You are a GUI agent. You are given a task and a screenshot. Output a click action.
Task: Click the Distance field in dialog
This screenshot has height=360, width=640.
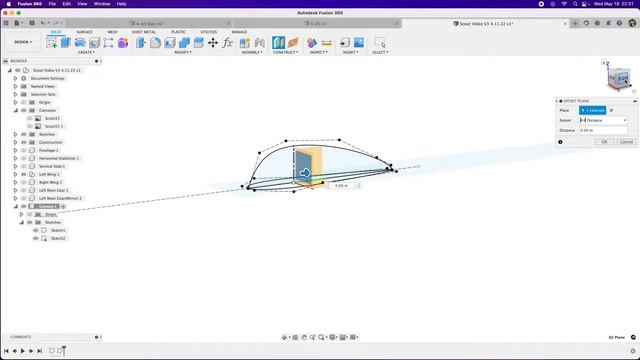(x=603, y=130)
